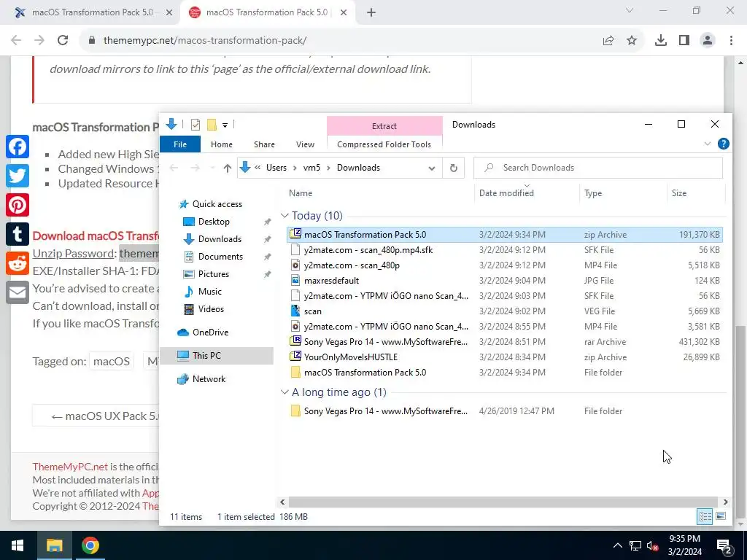Go up one folder level in Explorer
Image resolution: width=747 pixels, height=560 pixels.
[228, 168]
